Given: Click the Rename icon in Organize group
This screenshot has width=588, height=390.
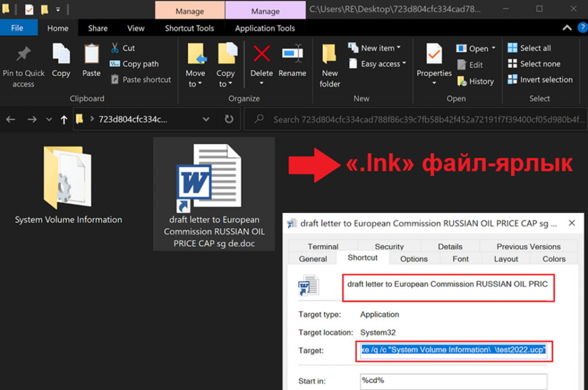Looking at the screenshot, I should 292,55.
